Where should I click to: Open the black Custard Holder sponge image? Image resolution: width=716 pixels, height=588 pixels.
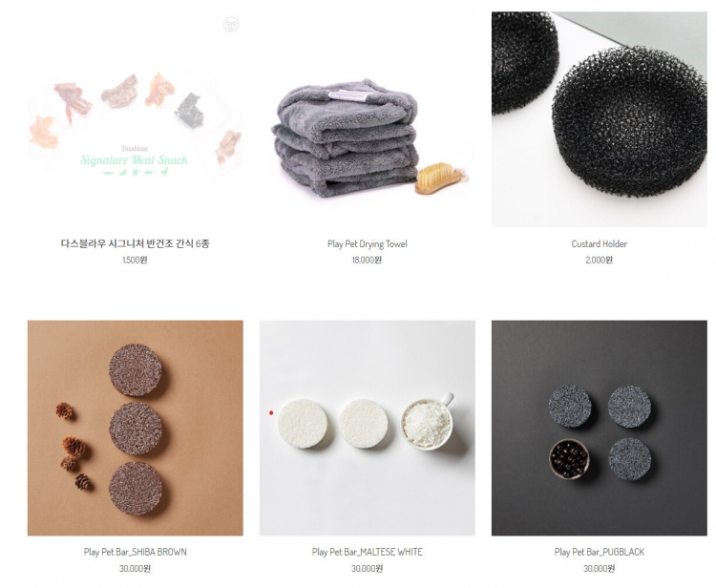point(600,119)
